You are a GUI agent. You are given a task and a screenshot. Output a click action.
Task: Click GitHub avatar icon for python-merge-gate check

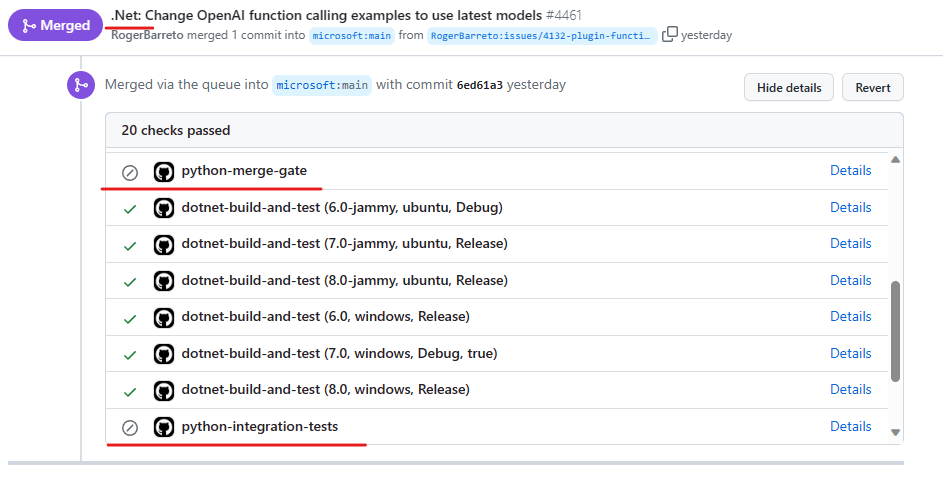click(x=164, y=172)
